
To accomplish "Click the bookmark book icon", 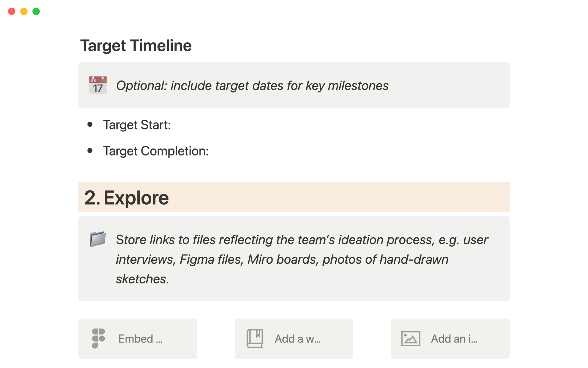I will pyautogui.click(x=255, y=338).
